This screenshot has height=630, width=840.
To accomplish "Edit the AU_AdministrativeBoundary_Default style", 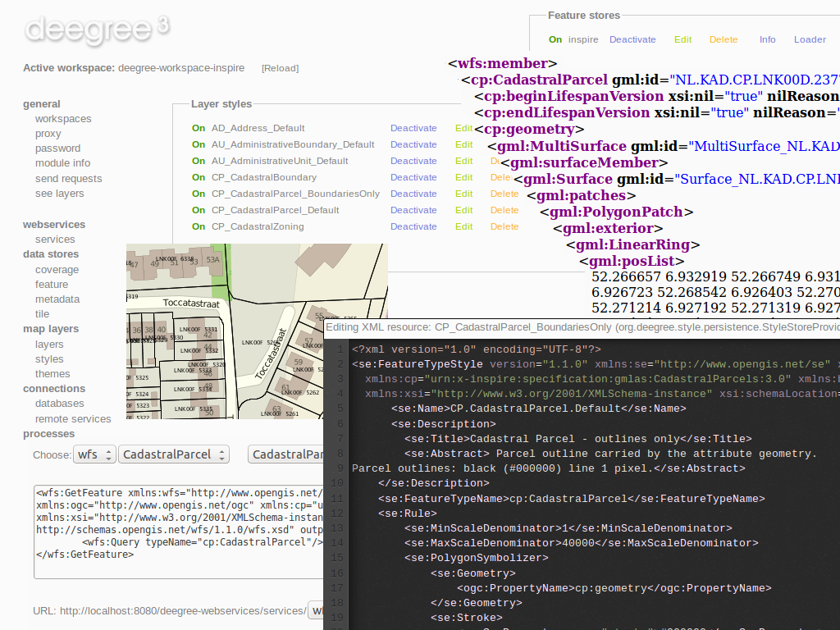I will 464,144.
